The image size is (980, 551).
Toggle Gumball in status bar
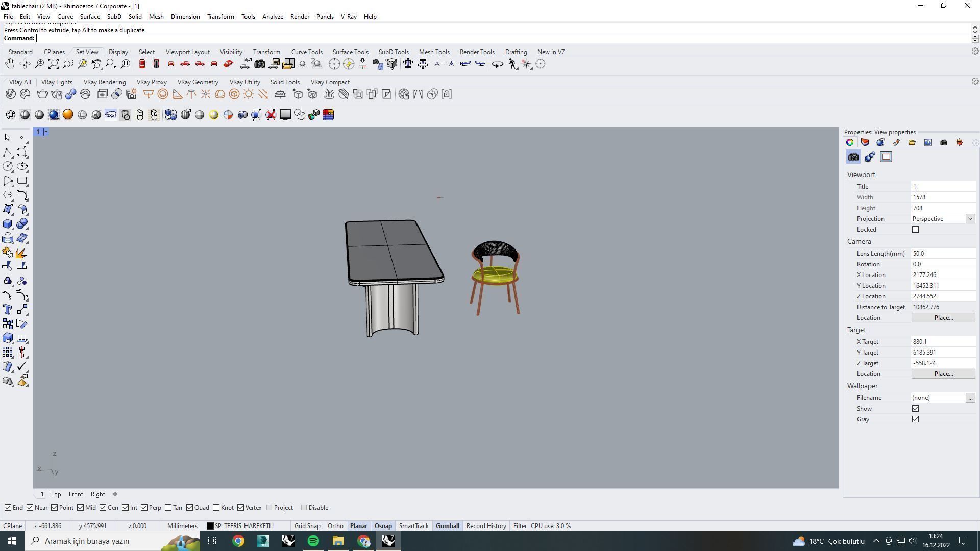point(447,526)
